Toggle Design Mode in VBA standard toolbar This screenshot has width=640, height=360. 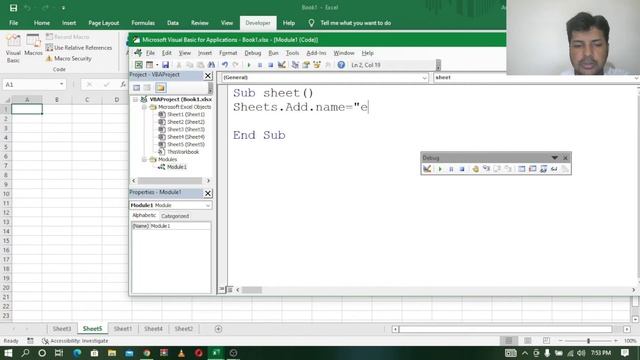coord(281,65)
